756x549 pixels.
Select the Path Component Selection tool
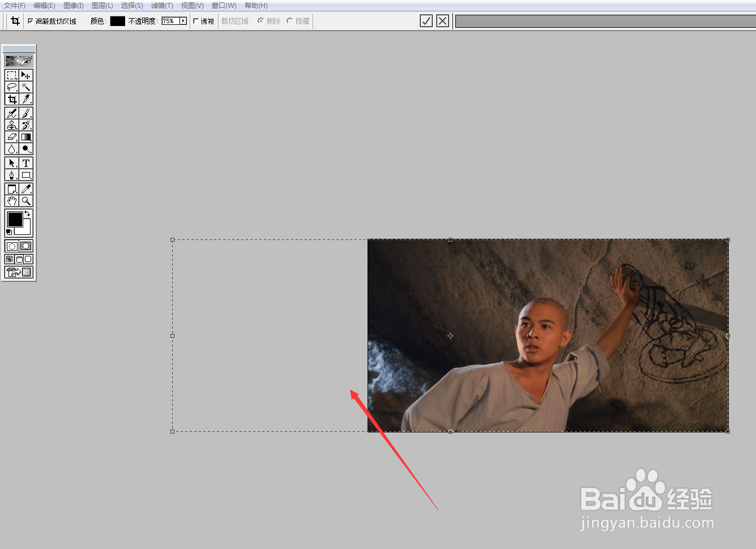point(12,163)
